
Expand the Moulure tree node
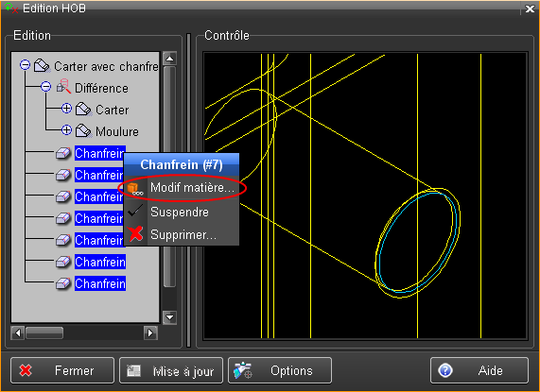pos(66,130)
